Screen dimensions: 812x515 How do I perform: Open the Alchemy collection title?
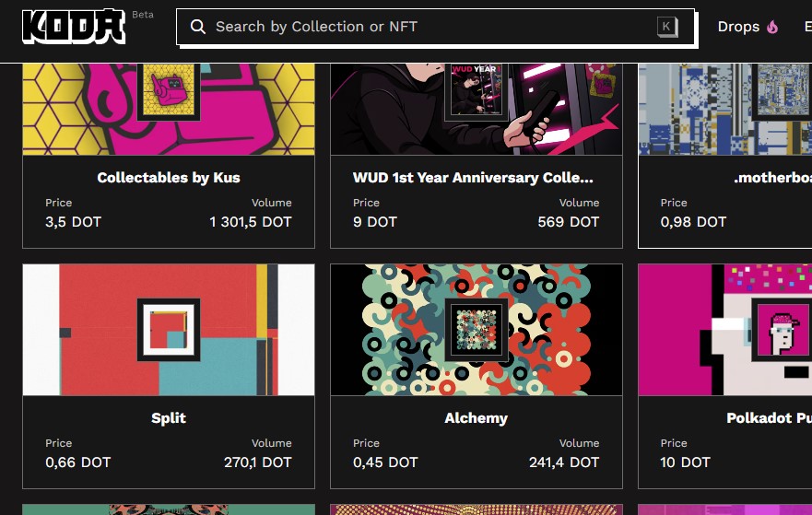tap(477, 418)
